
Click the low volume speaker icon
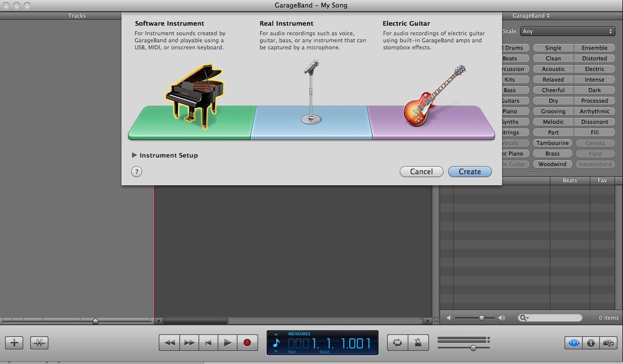[x=450, y=318]
